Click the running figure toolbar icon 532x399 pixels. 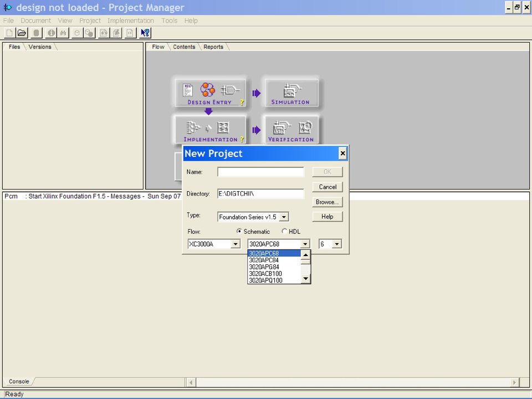point(116,33)
